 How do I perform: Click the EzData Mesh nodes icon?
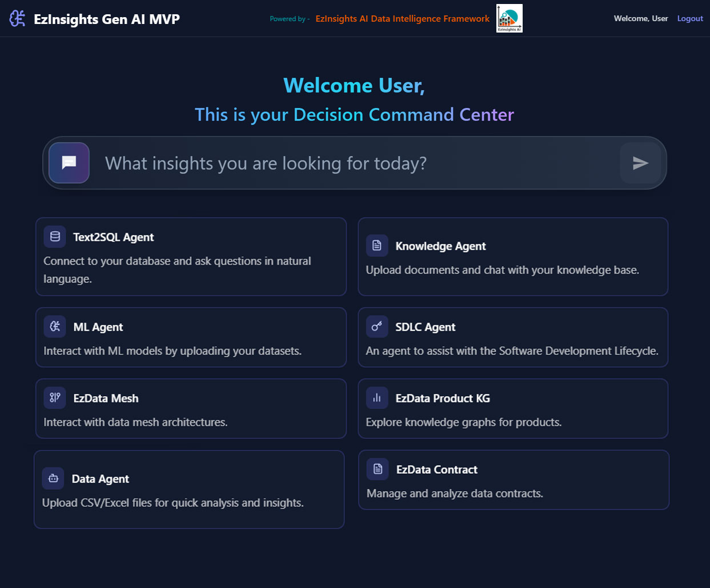tap(55, 398)
